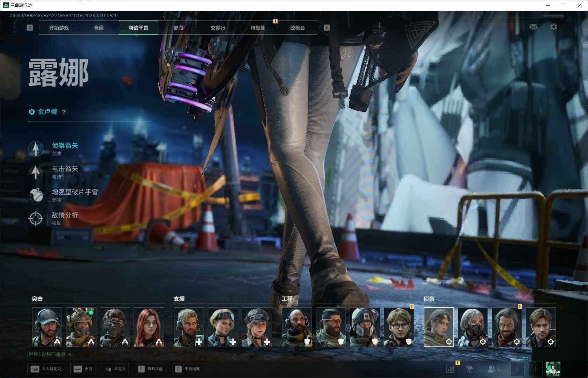
Task: Select the masked 工程 operator in white helmet
Action: tap(365, 327)
